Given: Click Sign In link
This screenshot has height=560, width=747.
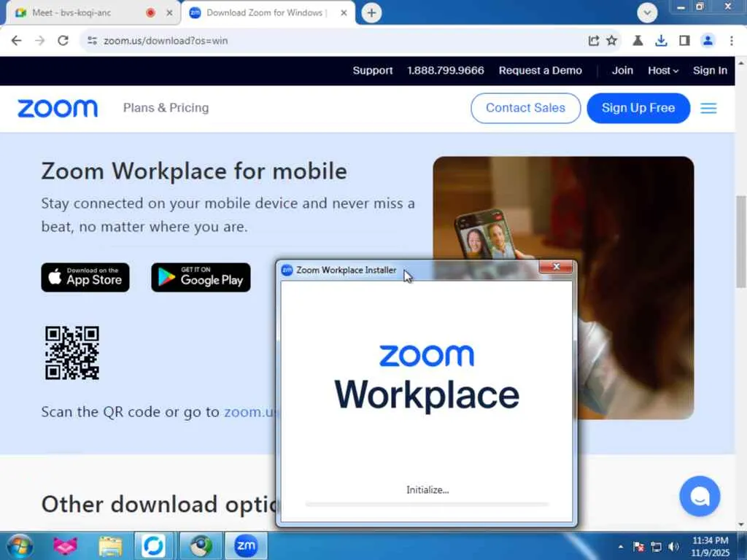Looking at the screenshot, I should coord(710,71).
